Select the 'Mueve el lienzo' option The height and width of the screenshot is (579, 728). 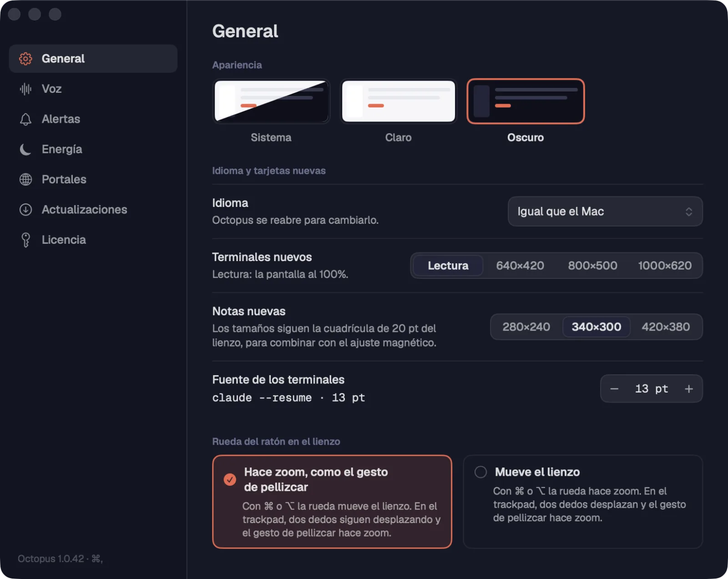[x=583, y=502]
